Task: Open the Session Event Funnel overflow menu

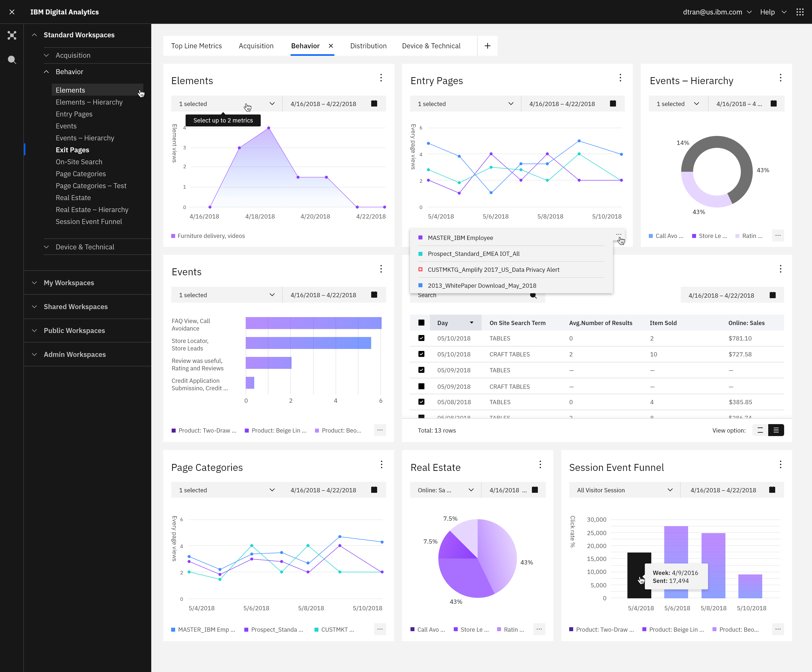Action: pos(780,464)
